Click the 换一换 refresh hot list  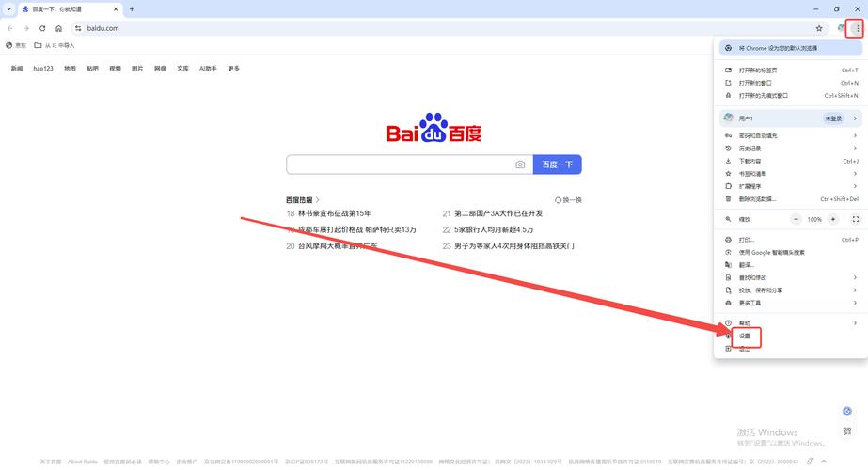[568, 200]
